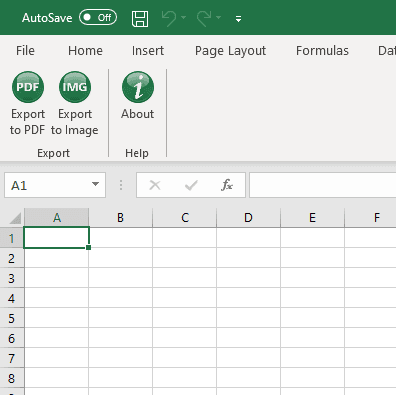
Task: Select row 8 header
Action: [x=12, y=378]
